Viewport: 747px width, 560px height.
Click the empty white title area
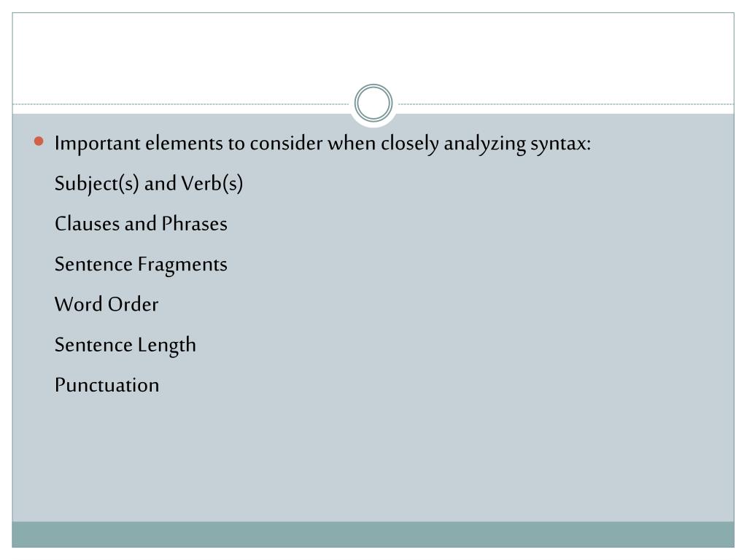click(373, 52)
